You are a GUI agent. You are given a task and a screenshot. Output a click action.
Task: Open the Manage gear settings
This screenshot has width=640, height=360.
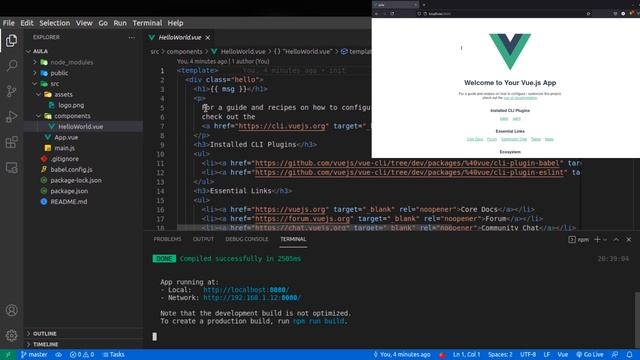coord(11,336)
